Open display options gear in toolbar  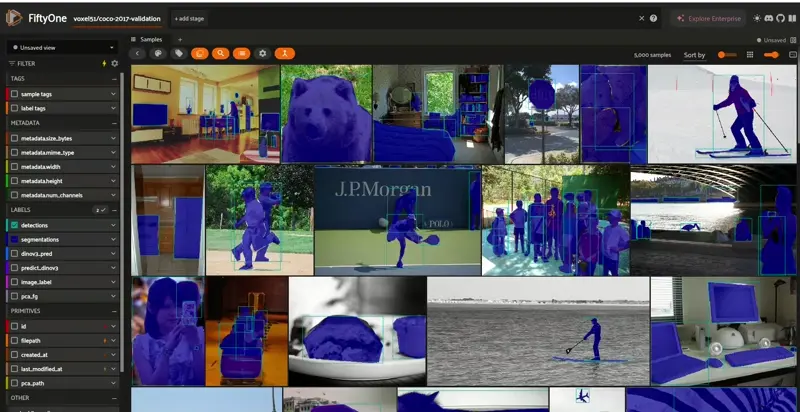262,54
